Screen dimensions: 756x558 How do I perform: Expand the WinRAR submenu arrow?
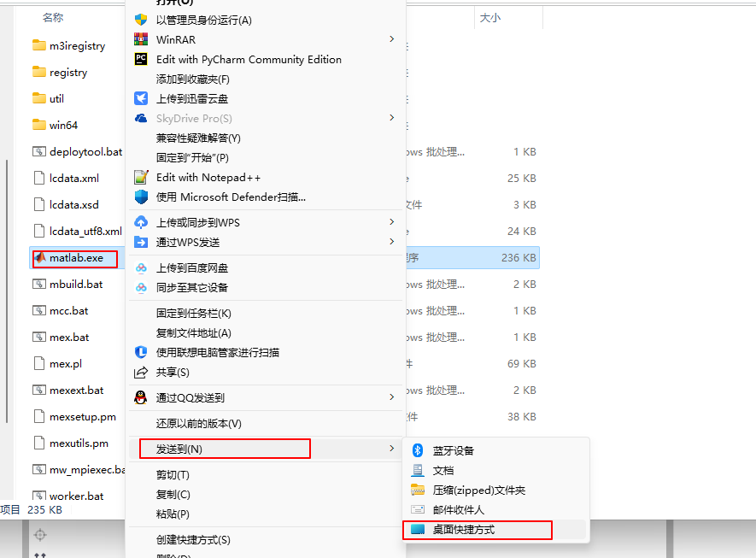click(392, 38)
